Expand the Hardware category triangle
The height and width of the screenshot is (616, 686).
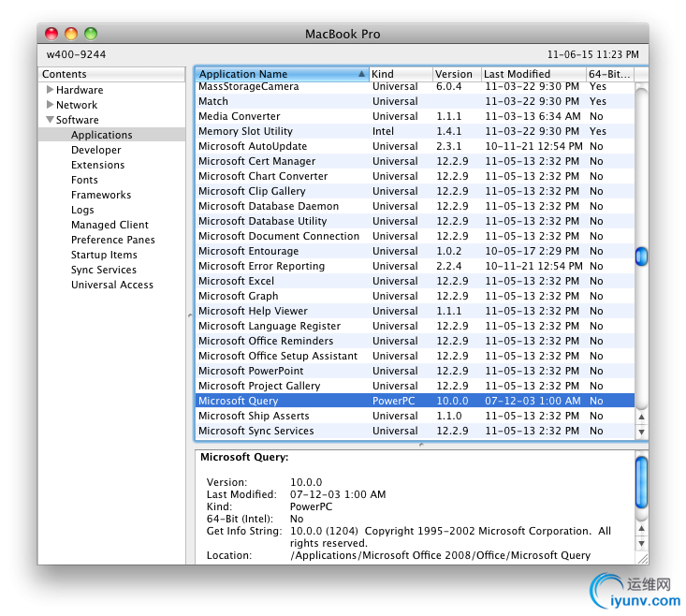(50, 90)
